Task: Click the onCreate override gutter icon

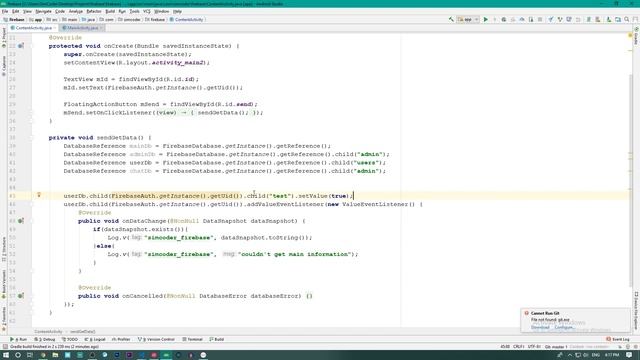Action: pyautogui.click(x=21, y=46)
